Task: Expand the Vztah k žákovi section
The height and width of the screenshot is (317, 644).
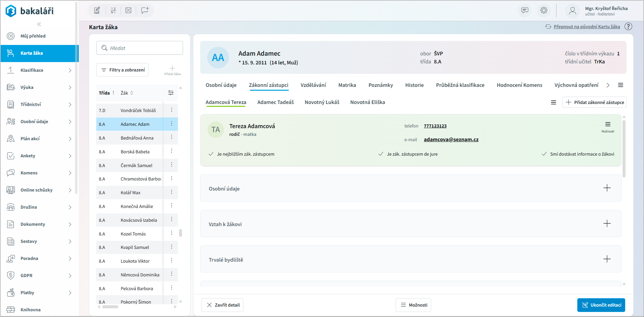Action: [x=607, y=224]
